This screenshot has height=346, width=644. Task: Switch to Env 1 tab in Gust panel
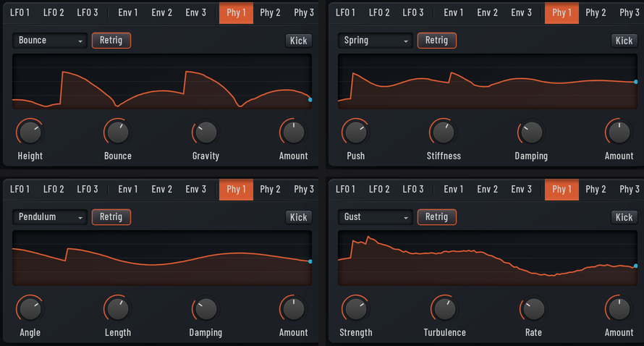click(454, 190)
